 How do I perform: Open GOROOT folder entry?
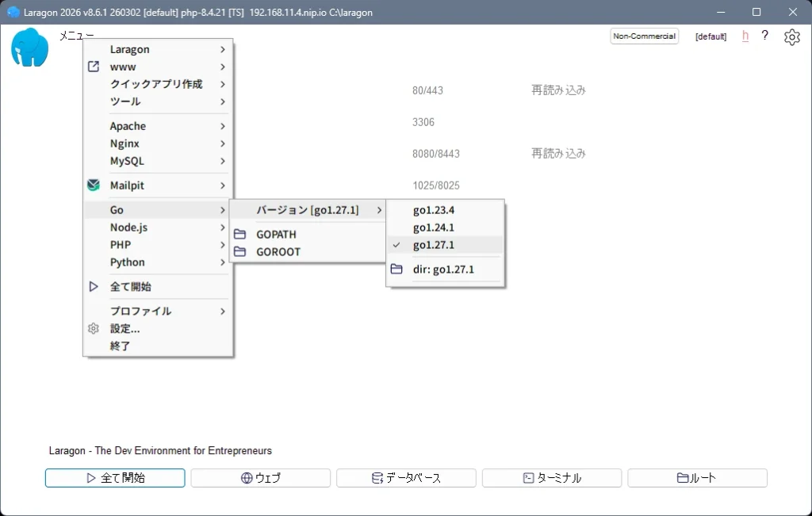coord(308,252)
